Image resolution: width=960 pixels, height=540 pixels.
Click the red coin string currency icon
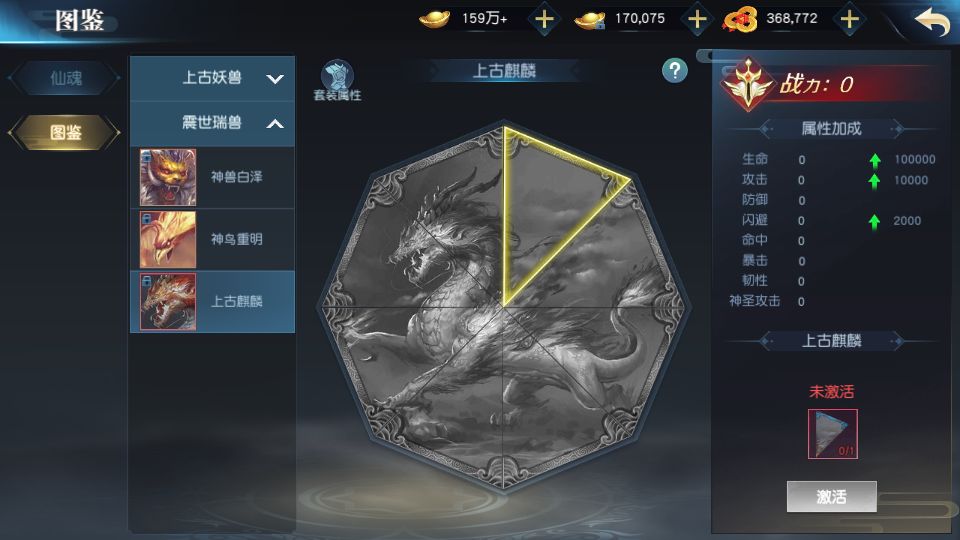point(739,19)
